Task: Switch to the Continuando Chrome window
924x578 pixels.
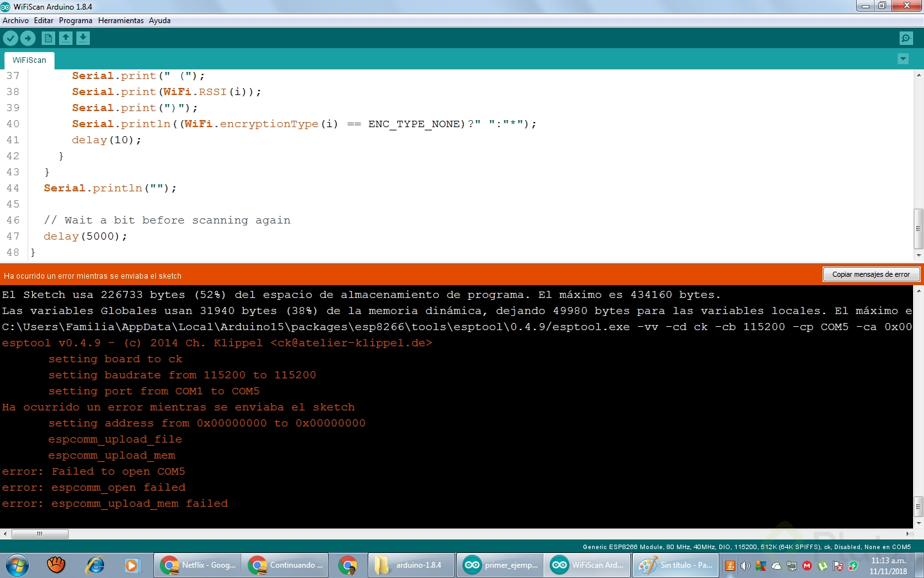Action: [x=286, y=565]
